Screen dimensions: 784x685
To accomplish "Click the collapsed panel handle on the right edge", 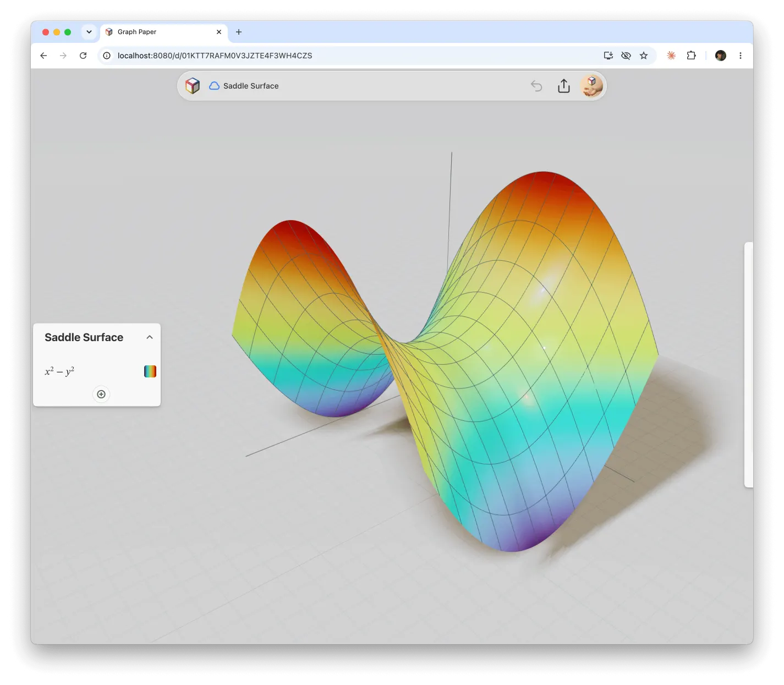I will tap(749, 364).
